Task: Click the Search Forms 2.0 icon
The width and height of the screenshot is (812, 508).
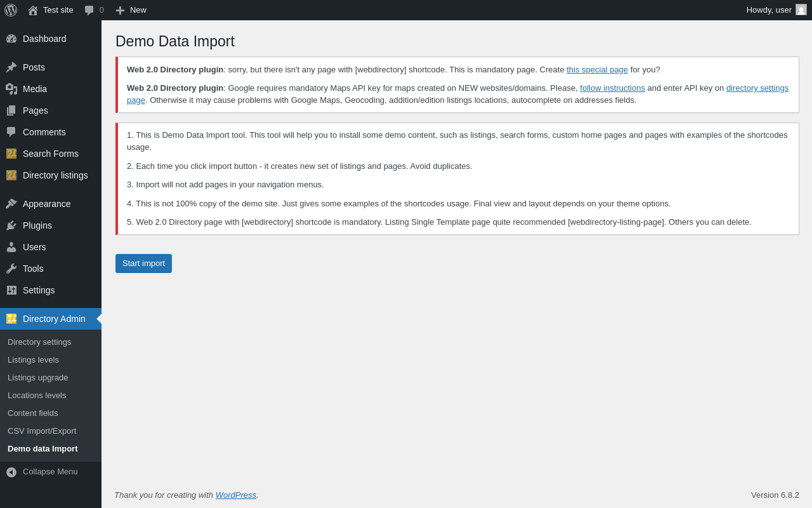Action: coord(11,154)
